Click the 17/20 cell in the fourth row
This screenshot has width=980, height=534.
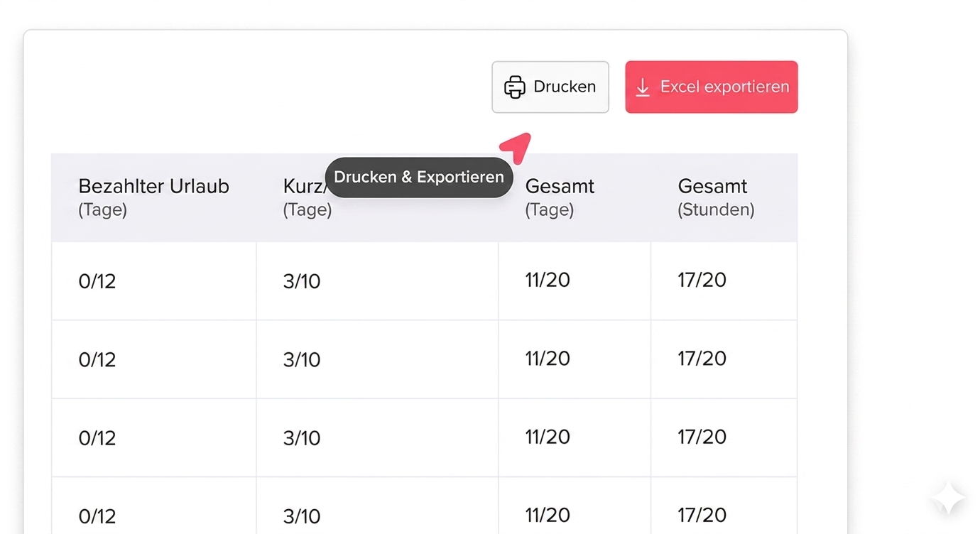coord(702,515)
